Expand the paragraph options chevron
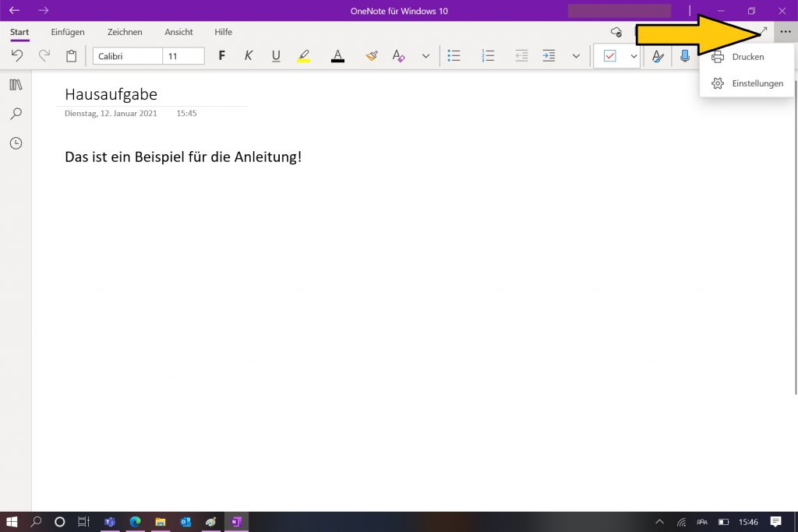Viewport: 798px width, 532px height. tap(576, 56)
